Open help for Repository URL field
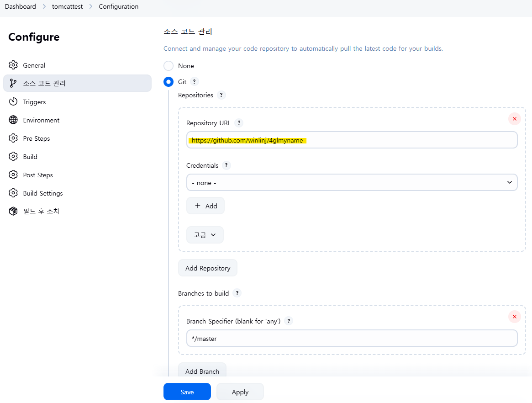 239,123
